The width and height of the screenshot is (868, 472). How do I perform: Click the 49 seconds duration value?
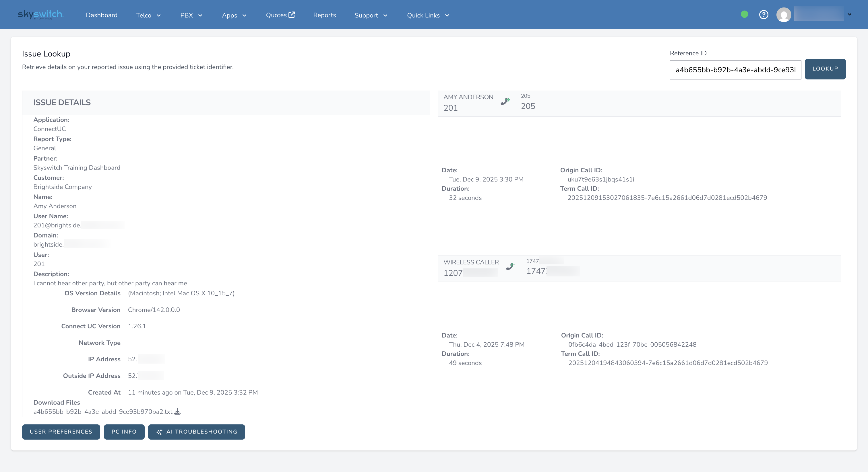point(465,363)
